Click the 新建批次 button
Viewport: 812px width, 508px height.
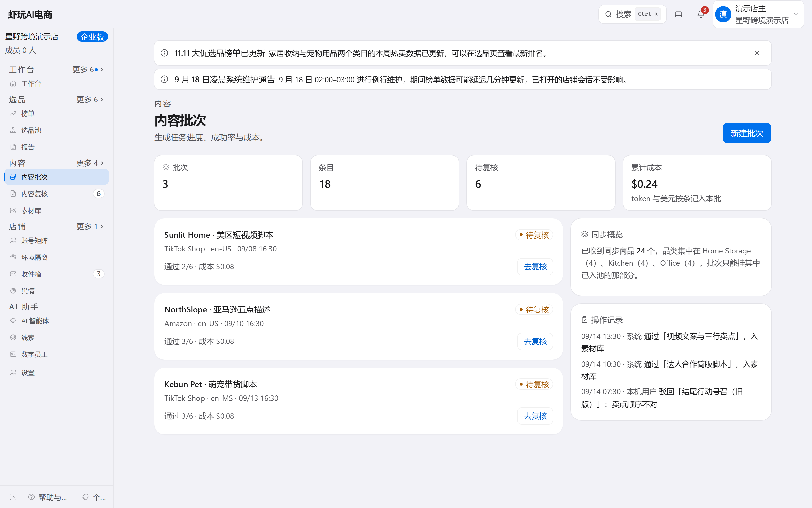[747, 133]
